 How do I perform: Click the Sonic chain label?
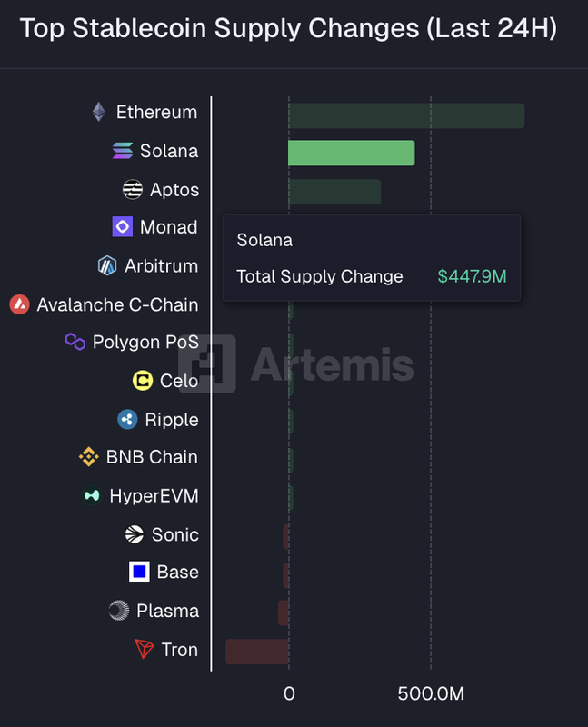[174, 534]
